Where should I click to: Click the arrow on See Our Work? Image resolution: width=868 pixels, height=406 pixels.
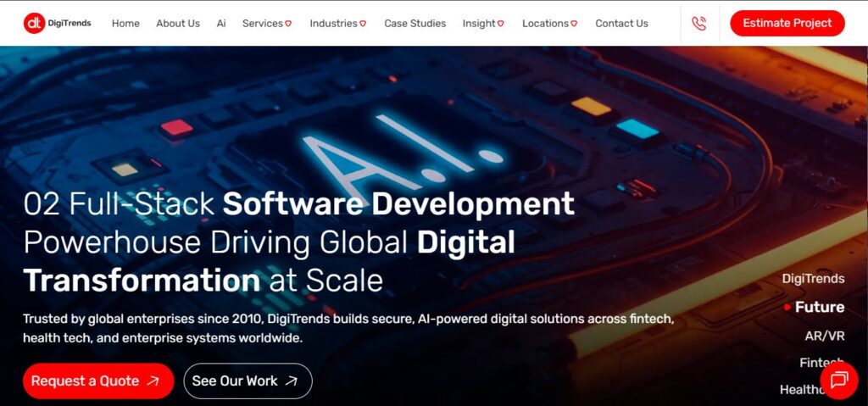tap(292, 381)
